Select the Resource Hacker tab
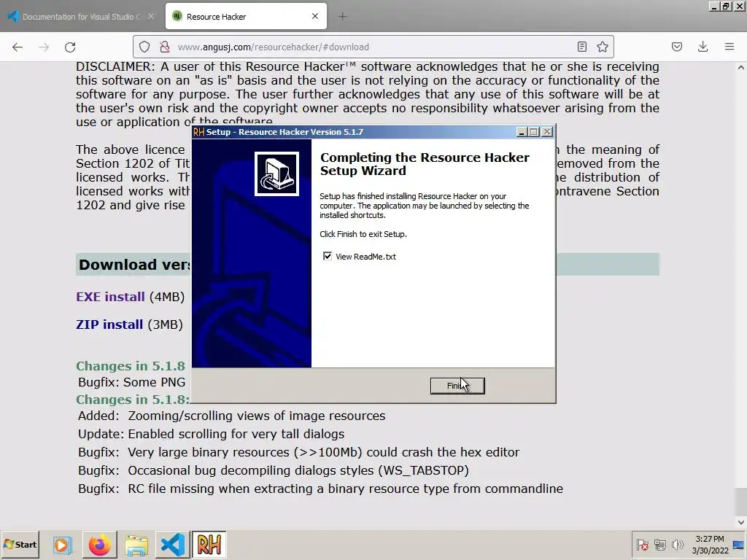747x560 pixels. click(246, 17)
